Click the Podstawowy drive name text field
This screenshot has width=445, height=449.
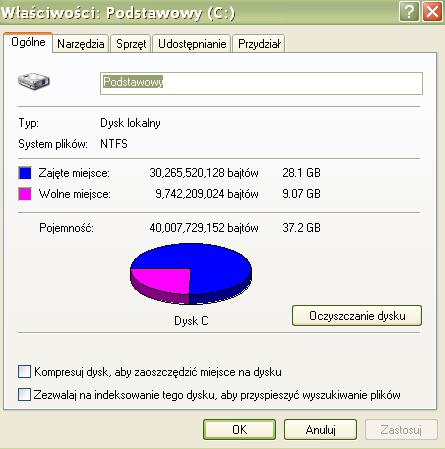(x=261, y=83)
